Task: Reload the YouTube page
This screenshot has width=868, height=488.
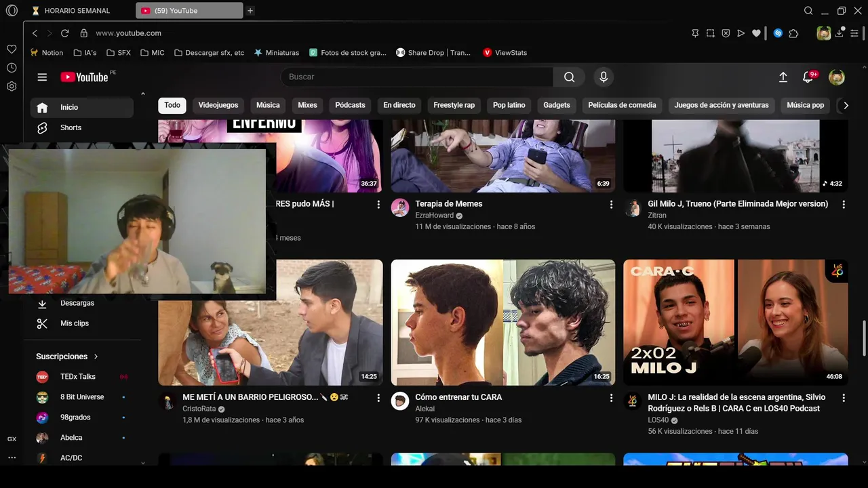Action: [x=65, y=33]
